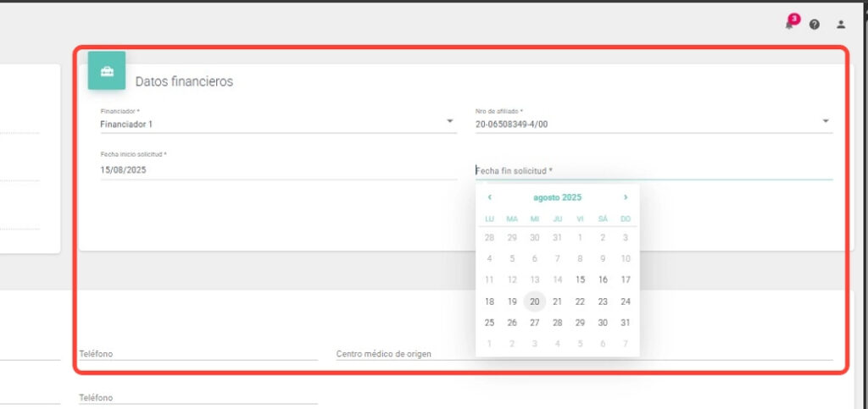
Task: Click the Centro médico de origen field
Action: [583, 353]
